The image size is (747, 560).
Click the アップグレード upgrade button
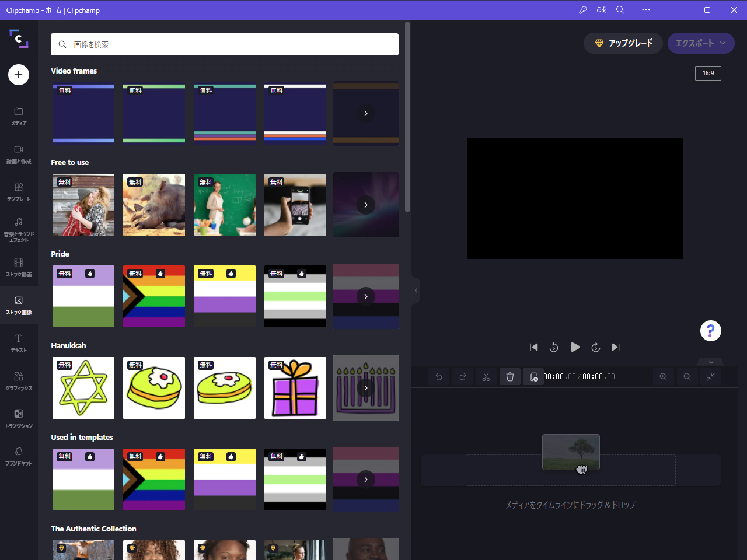click(623, 43)
